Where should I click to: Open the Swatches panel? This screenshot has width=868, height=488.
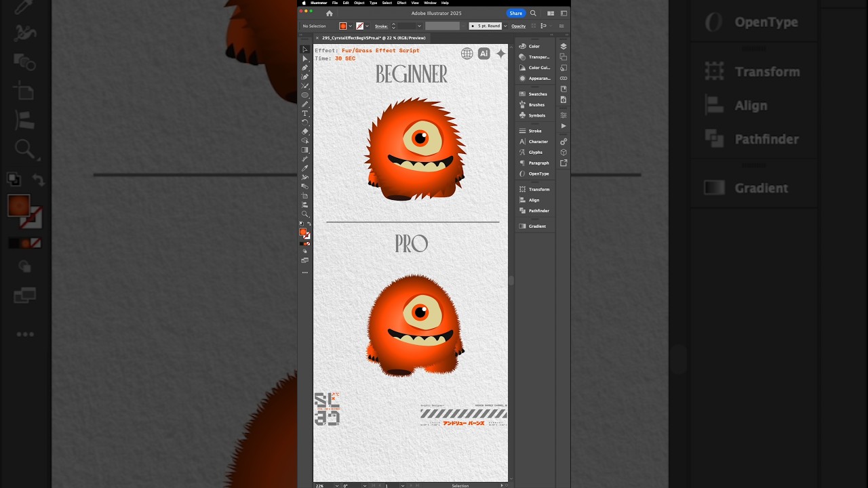pos(534,94)
